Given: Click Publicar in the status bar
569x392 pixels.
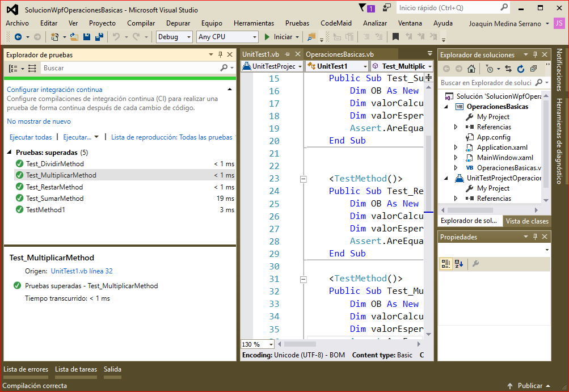Looking at the screenshot, I should (530, 385).
